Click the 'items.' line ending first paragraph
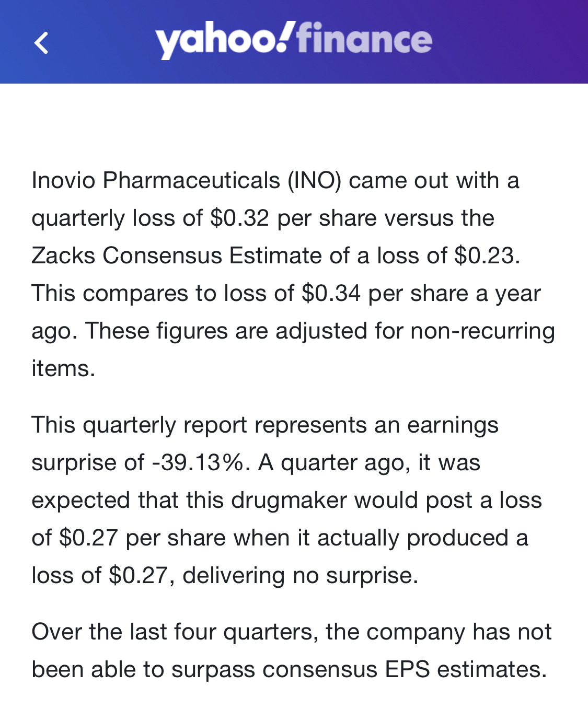The image size is (588, 709). (x=63, y=369)
